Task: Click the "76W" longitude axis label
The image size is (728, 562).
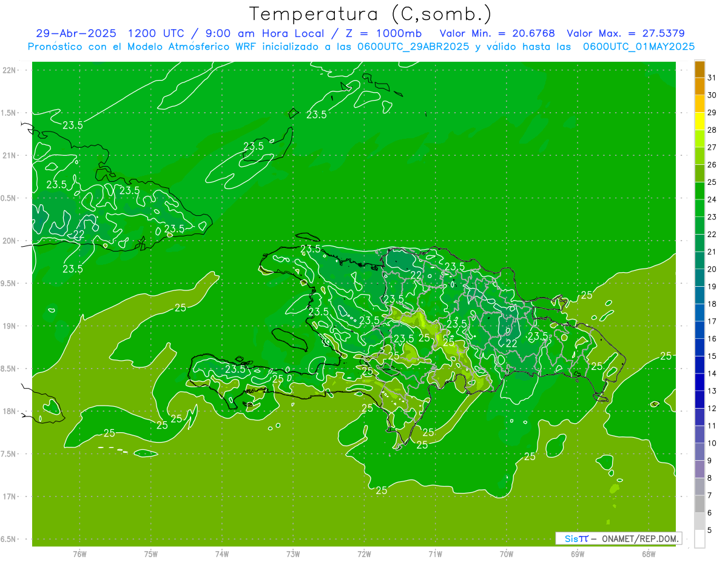Action: tap(79, 554)
